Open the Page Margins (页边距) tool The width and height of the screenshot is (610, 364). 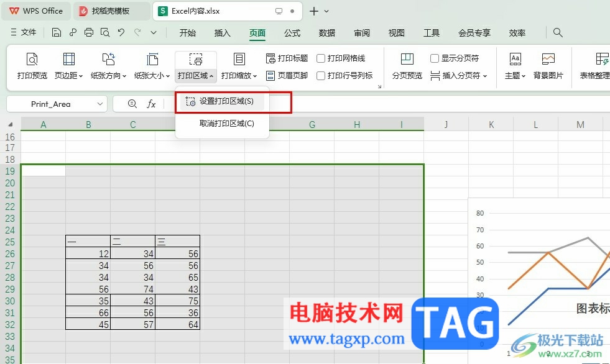click(x=69, y=66)
